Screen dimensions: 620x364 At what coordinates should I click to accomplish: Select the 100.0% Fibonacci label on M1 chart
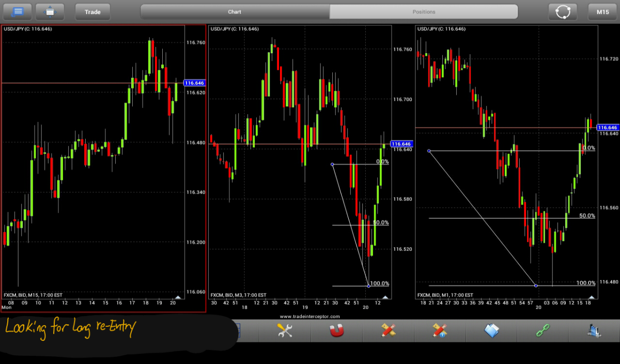pyautogui.click(x=586, y=283)
